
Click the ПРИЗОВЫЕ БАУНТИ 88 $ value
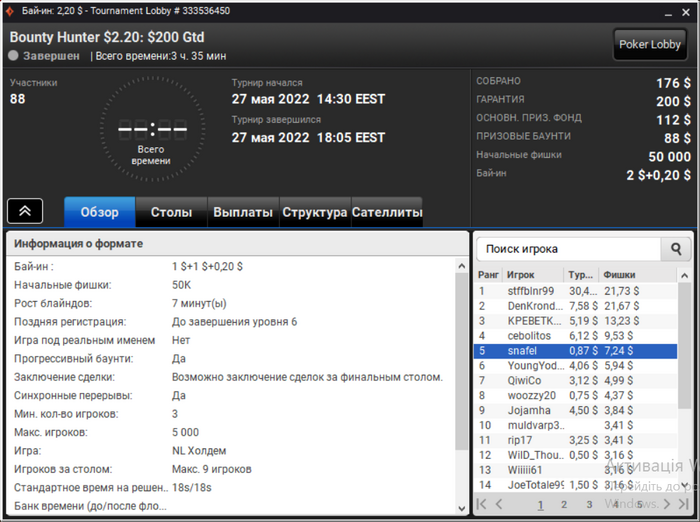click(677, 138)
